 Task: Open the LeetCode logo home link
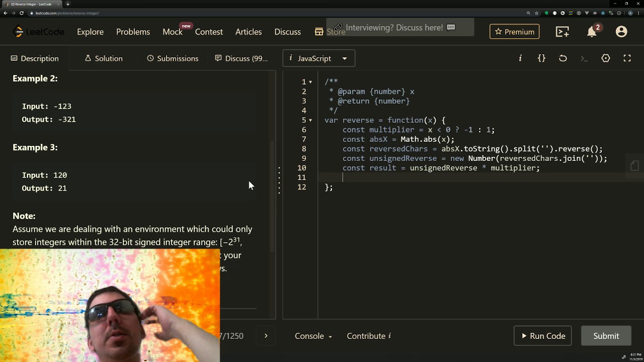[x=39, y=32]
